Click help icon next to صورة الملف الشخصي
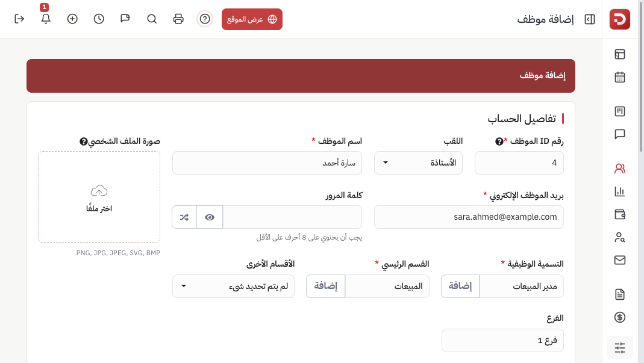Viewport: 644px width, 363px height. point(83,141)
